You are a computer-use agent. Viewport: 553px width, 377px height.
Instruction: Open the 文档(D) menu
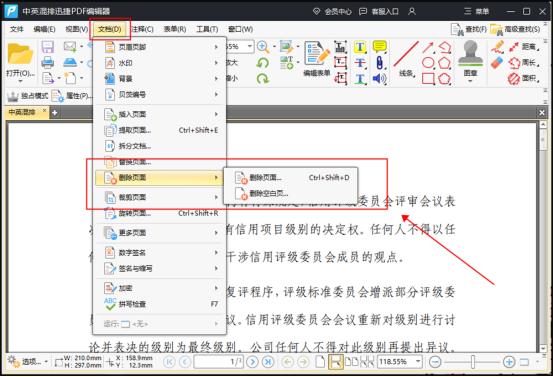[110, 29]
